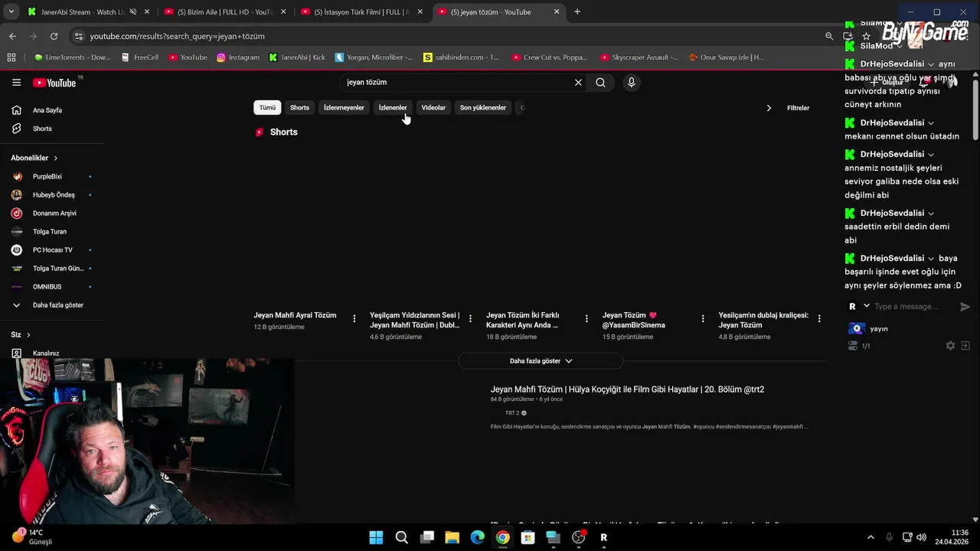Viewport: 980px width, 551px height.
Task: Open Task View from the taskbar
Action: click(x=426, y=537)
